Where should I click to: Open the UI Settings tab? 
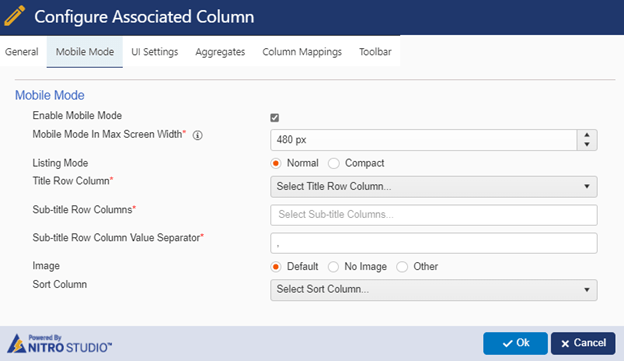155,52
